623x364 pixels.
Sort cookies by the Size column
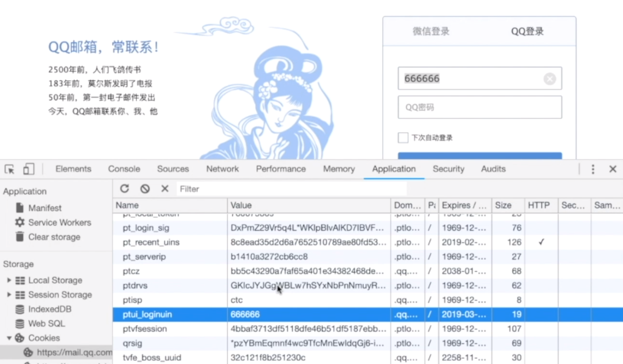pyautogui.click(x=508, y=205)
